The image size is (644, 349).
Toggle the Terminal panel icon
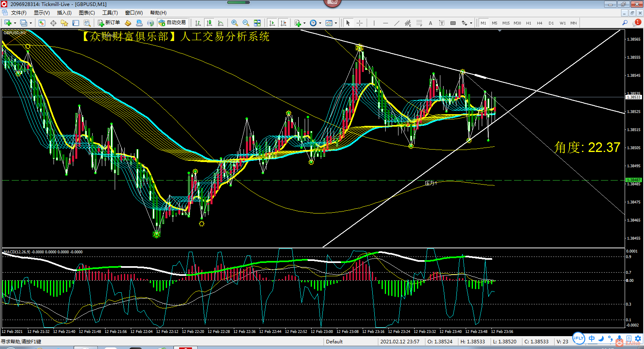(75, 23)
